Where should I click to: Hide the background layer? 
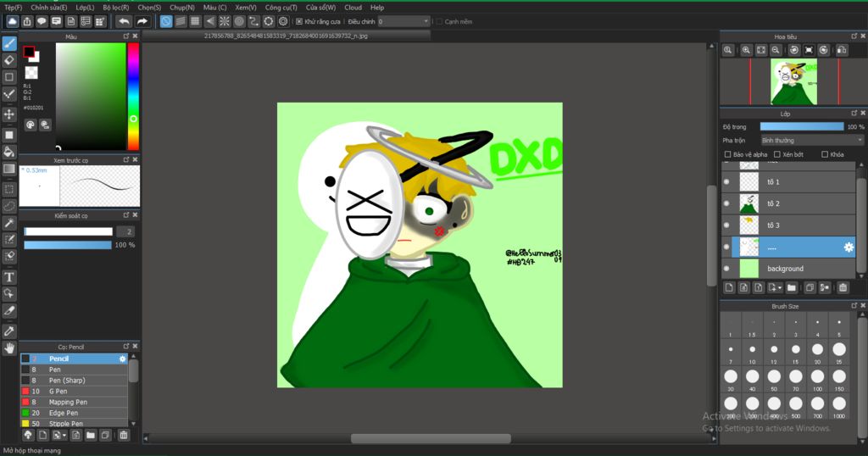tap(726, 269)
